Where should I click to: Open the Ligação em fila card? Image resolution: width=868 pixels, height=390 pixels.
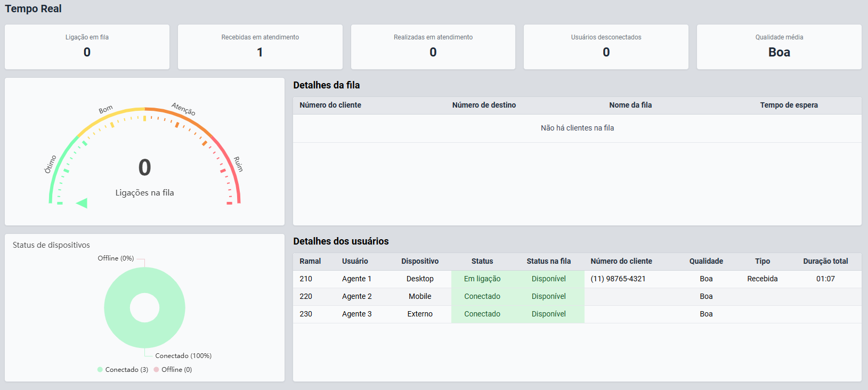point(87,47)
